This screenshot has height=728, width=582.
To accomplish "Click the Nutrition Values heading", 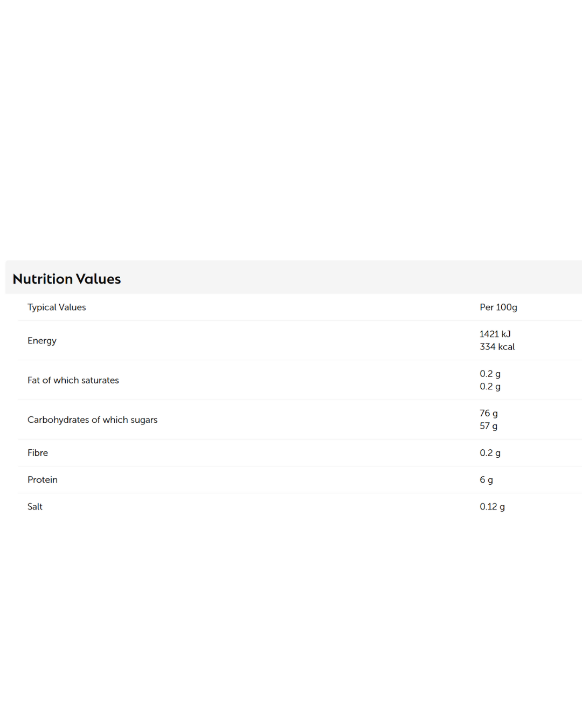I will 67,279.
